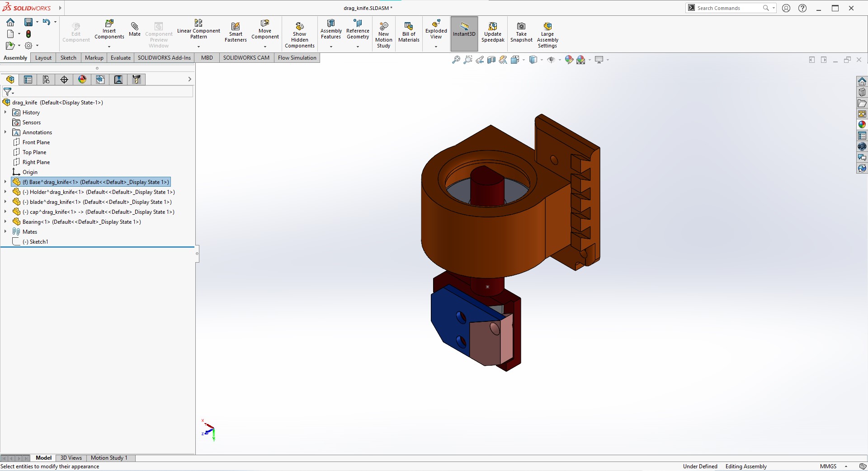The height and width of the screenshot is (471, 868).
Task: Expand the Bearing<1> component node
Action: (x=5, y=222)
